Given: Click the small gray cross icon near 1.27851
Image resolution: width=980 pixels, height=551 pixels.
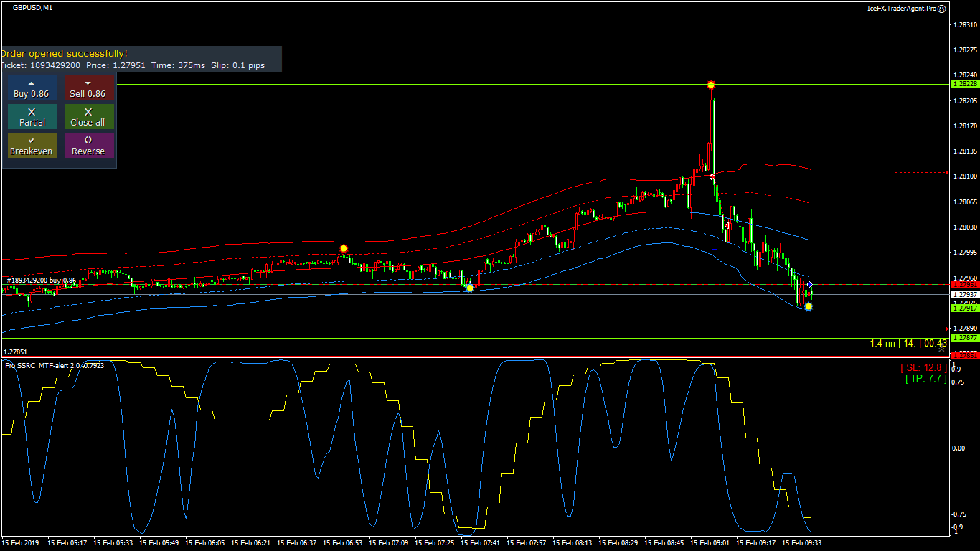Looking at the screenshot, I should click(x=941, y=349).
